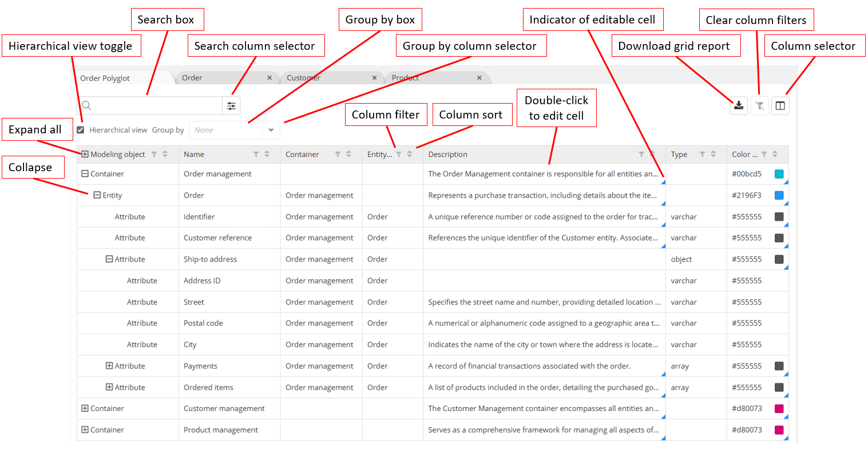This screenshot has height=450, width=868.
Task: Sort by the Container column
Action: coord(348,155)
